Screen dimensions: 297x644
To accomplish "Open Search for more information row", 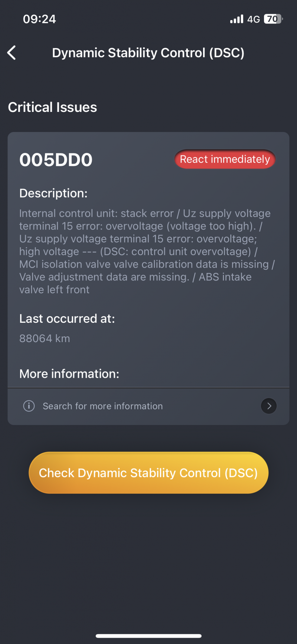I will click(x=148, y=406).
